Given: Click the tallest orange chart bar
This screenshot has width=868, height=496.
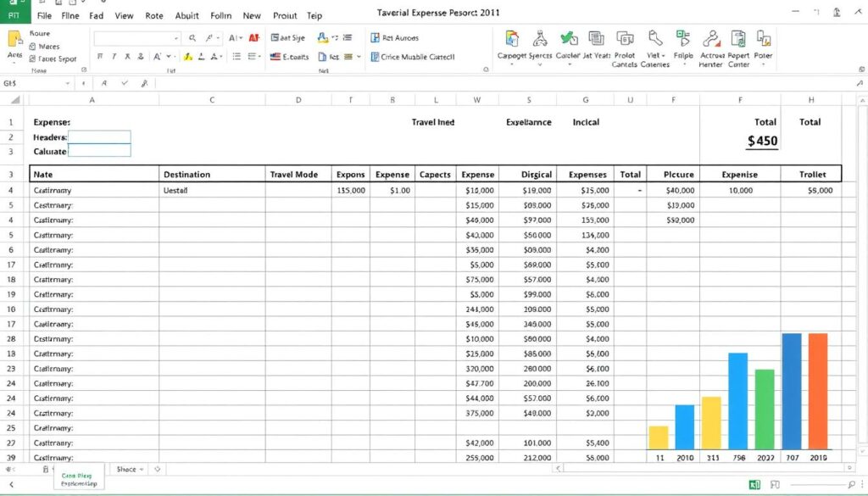Looking at the screenshot, I should [x=818, y=391].
